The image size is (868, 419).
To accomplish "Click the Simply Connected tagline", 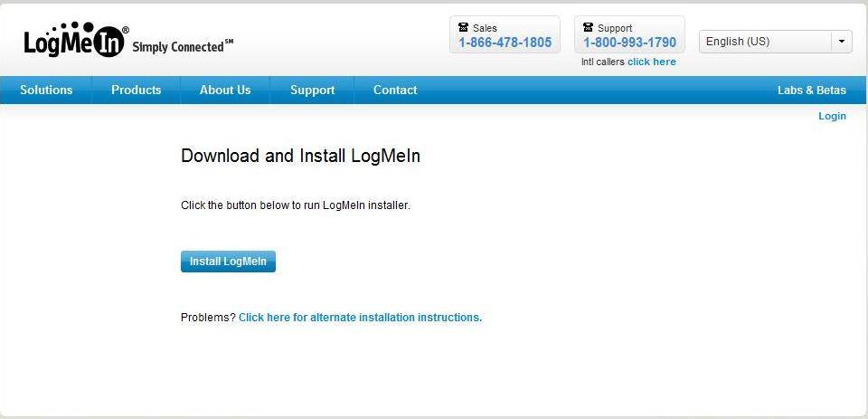I will pyautogui.click(x=183, y=46).
